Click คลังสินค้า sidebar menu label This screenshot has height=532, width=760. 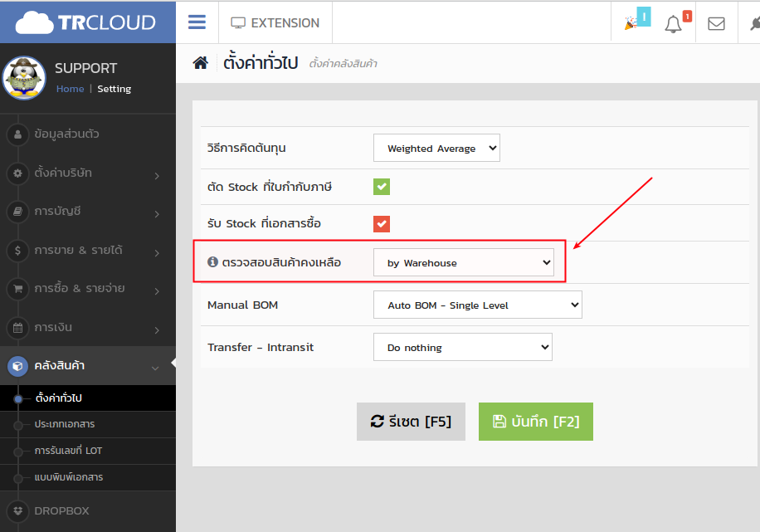pyautogui.click(x=59, y=365)
